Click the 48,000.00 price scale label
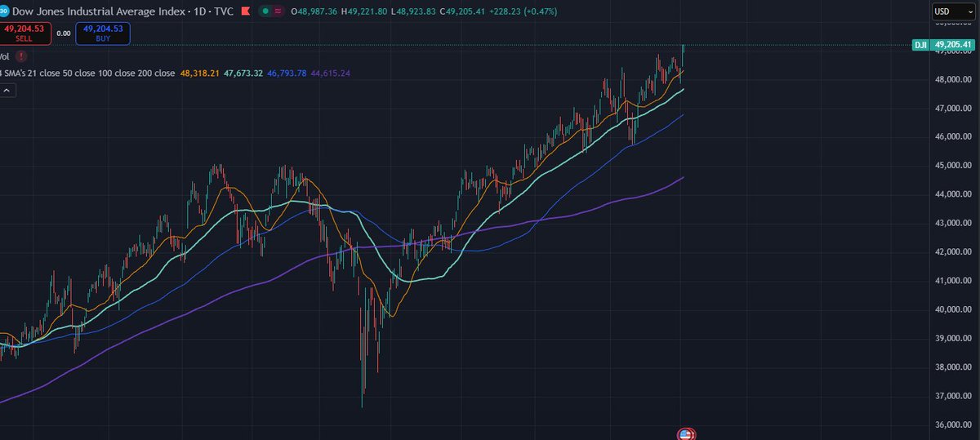The width and height of the screenshot is (980, 440). pos(953,79)
